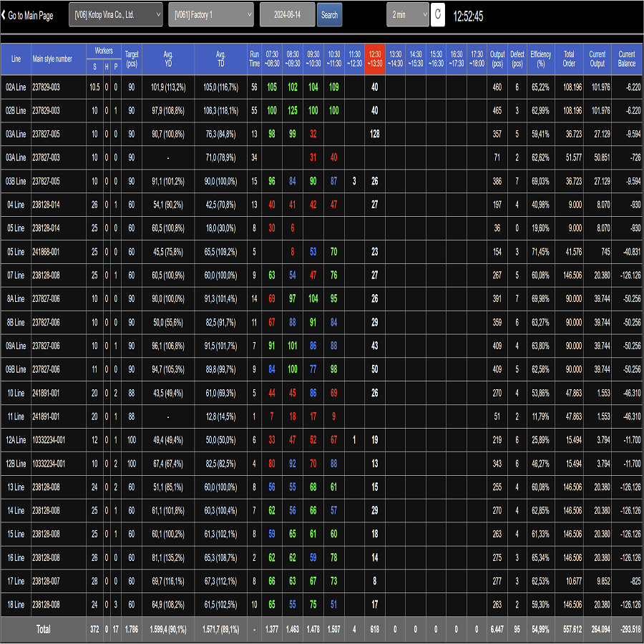Click style number 10332234-001 in 12A Line
644x644 pixels.
(x=49, y=440)
